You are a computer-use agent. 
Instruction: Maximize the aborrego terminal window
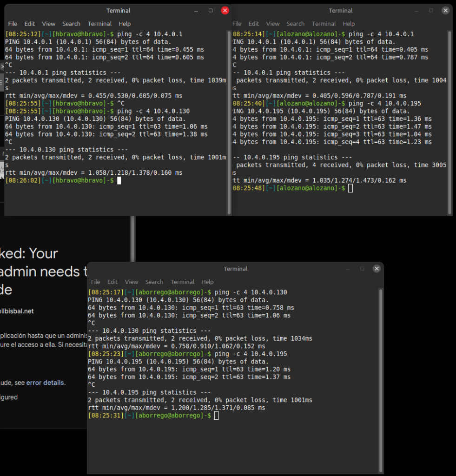pos(362,269)
